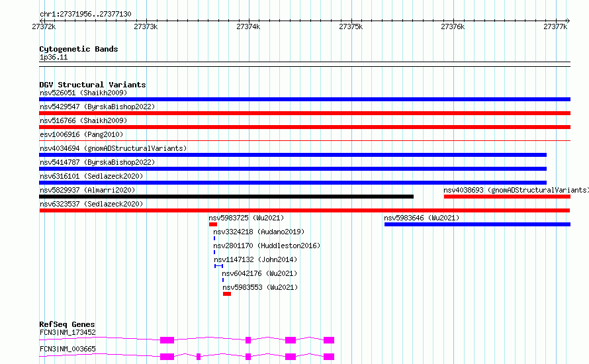The image size is (589, 364).
Task: Open the nsv5429547 (ByrskaBishop2022) label
Action: point(97,107)
